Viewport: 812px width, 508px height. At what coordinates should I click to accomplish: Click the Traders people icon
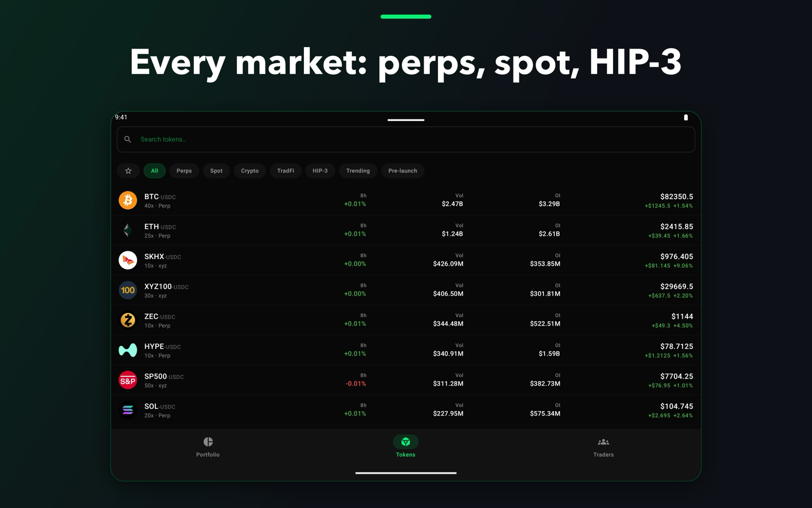coord(603,442)
